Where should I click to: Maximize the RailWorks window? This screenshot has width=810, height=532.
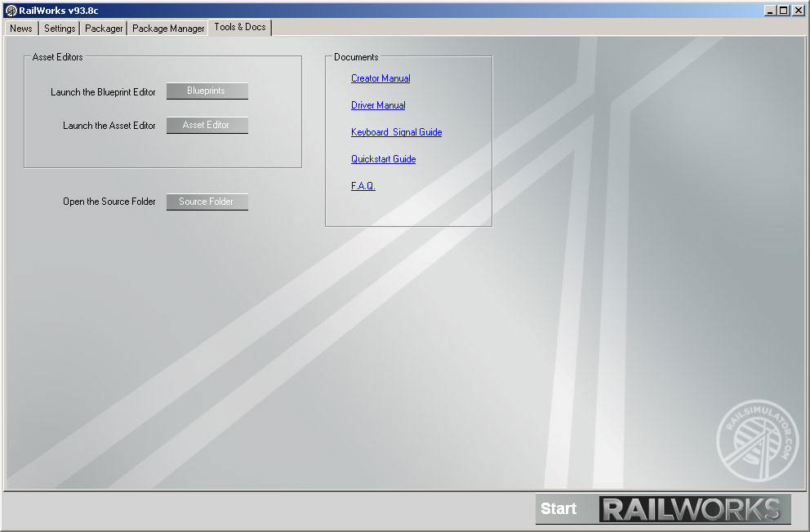click(784, 11)
